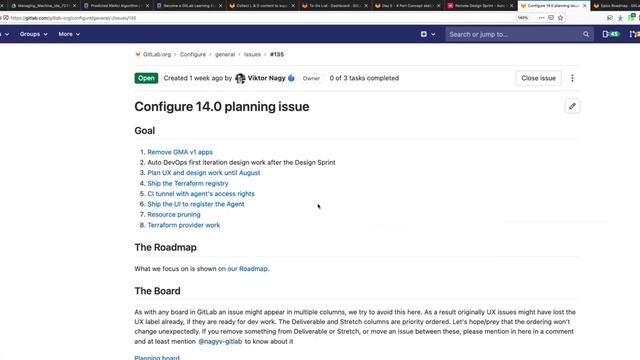Open Ship the UI to register the Agent
The width and height of the screenshot is (640, 360).
[196, 204]
